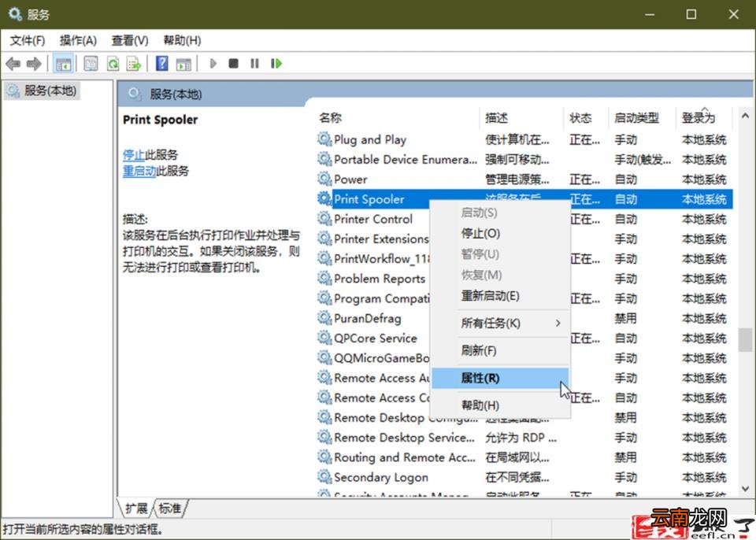Click 禁用 startup type of PuranDefrag

[625, 318]
